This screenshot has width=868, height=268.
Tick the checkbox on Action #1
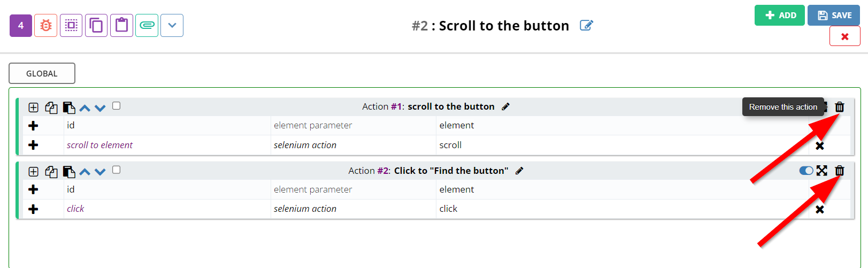tap(117, 106)
